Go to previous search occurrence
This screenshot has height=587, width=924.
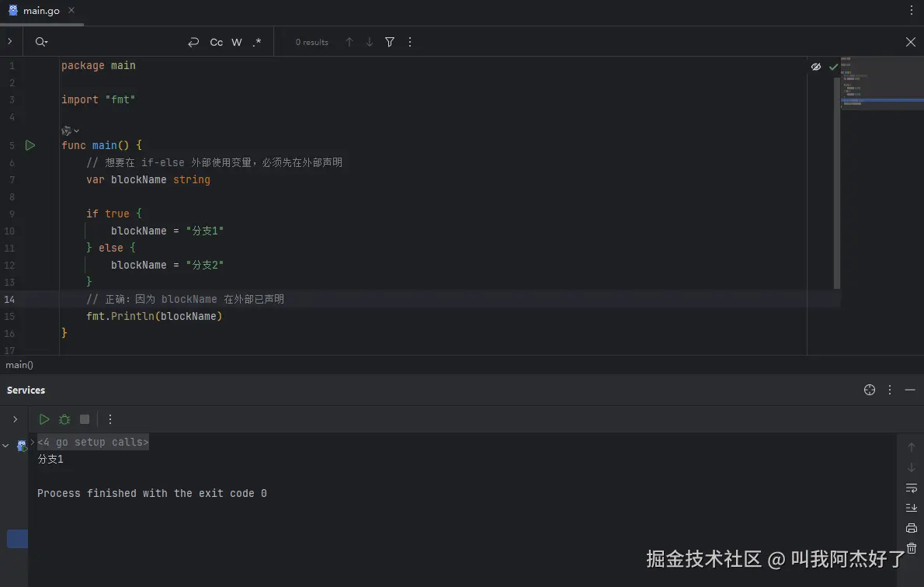(349, 42)
